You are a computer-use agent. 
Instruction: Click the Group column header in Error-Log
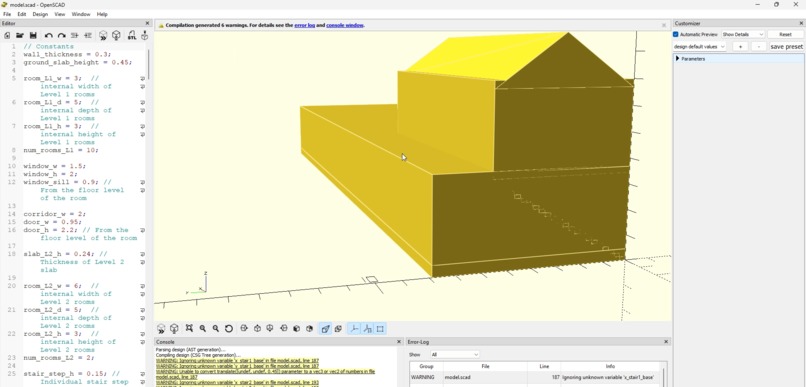pos(427,366)
